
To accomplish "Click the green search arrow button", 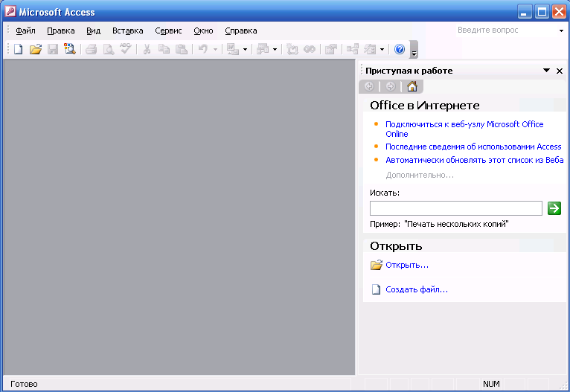I will pos(554,208).
